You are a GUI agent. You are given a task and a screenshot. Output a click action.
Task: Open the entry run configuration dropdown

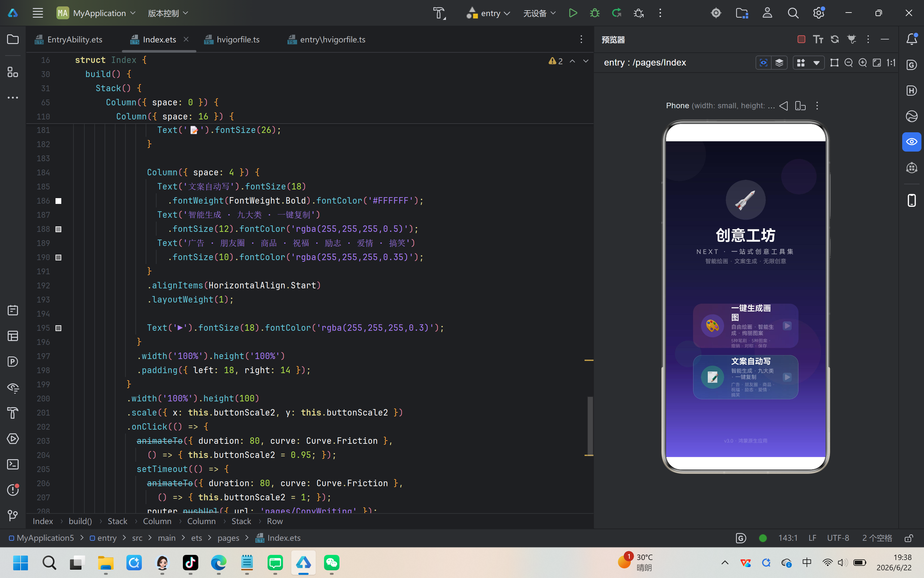[488, 13]
